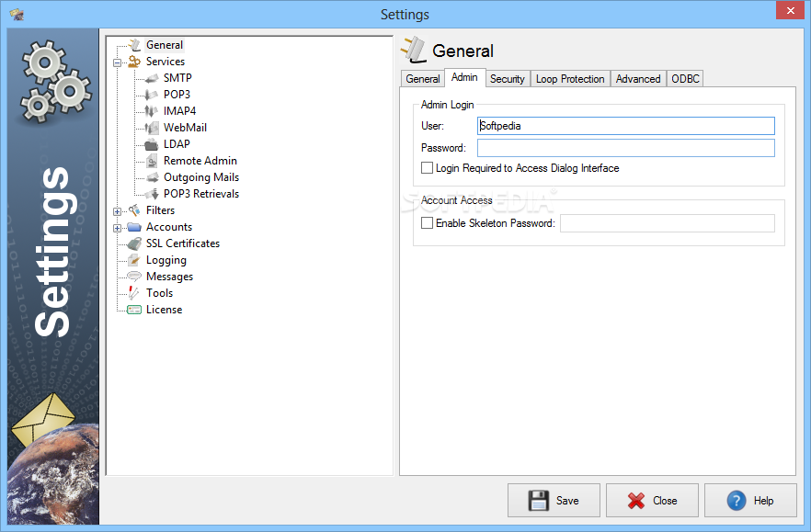Select Messages in the tree
Screen dimensions: 811x532
coord(169,277)
